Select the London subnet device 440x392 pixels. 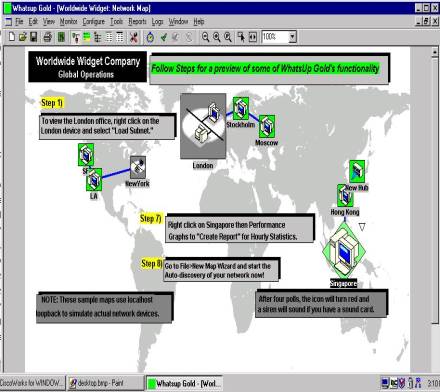(x=203, y=126)
